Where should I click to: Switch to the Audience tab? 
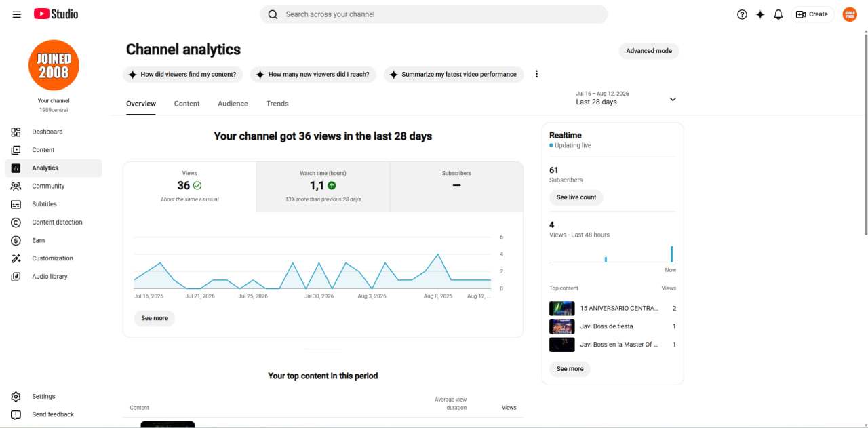[233, 104]
